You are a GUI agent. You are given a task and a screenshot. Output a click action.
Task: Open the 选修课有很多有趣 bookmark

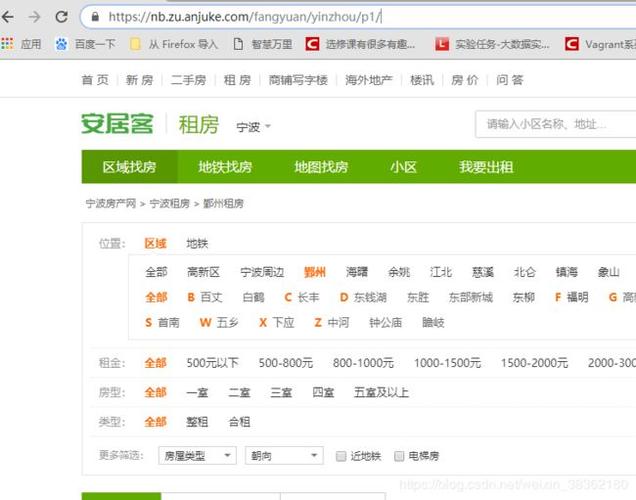coord(361,44)
